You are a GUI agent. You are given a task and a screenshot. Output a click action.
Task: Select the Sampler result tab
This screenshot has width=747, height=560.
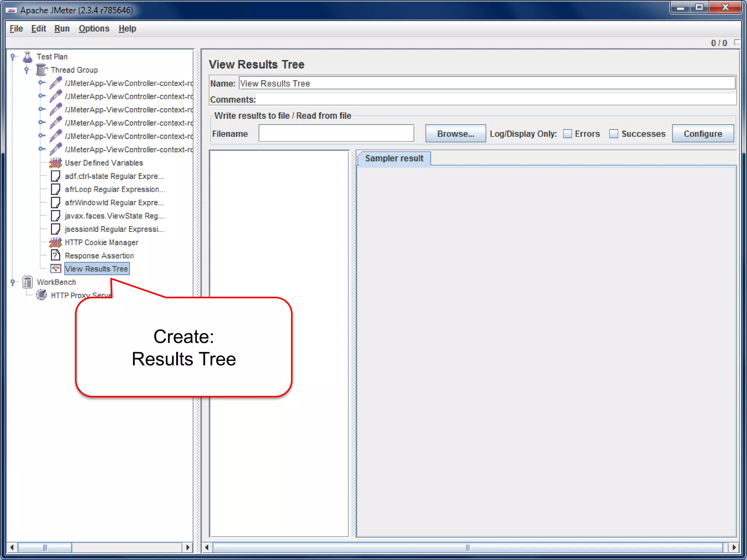[394, 159]
